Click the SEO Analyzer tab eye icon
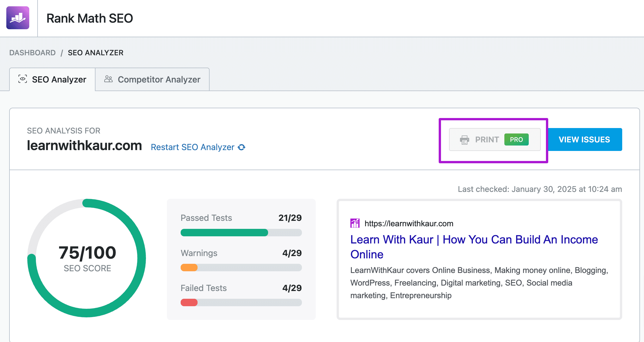 click(x=23, y=79)
